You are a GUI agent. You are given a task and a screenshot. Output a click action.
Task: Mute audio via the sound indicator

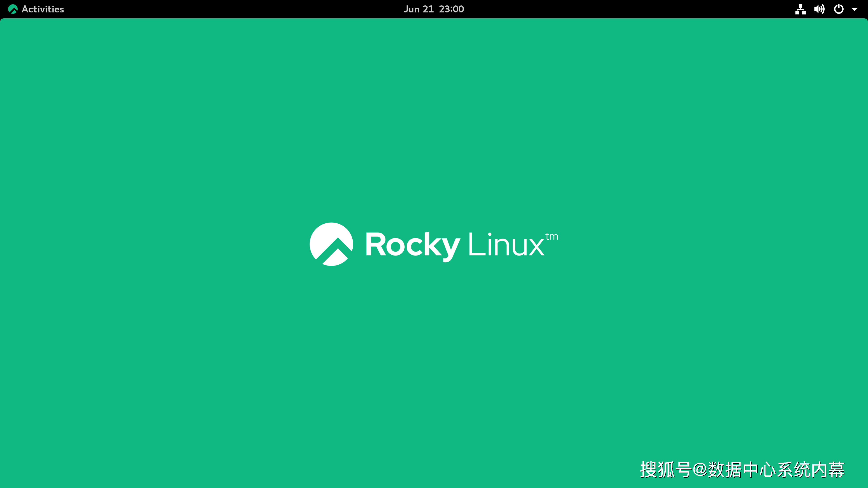coord(819,9)
